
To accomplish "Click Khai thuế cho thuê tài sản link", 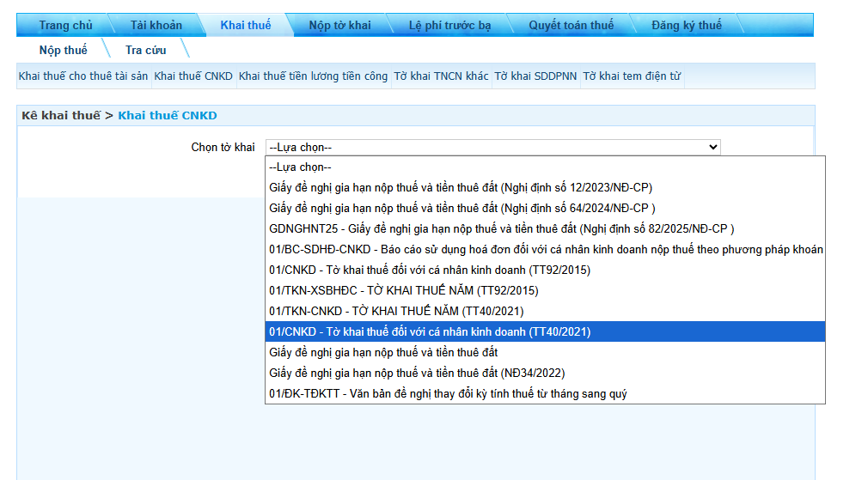I will 83,76.
